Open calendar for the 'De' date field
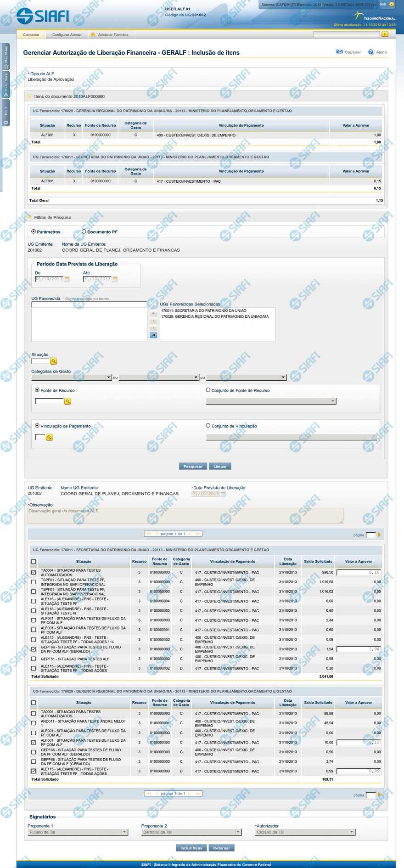Image resolution: width=404 pixels, height=868 pixels. tap(67, 279)
